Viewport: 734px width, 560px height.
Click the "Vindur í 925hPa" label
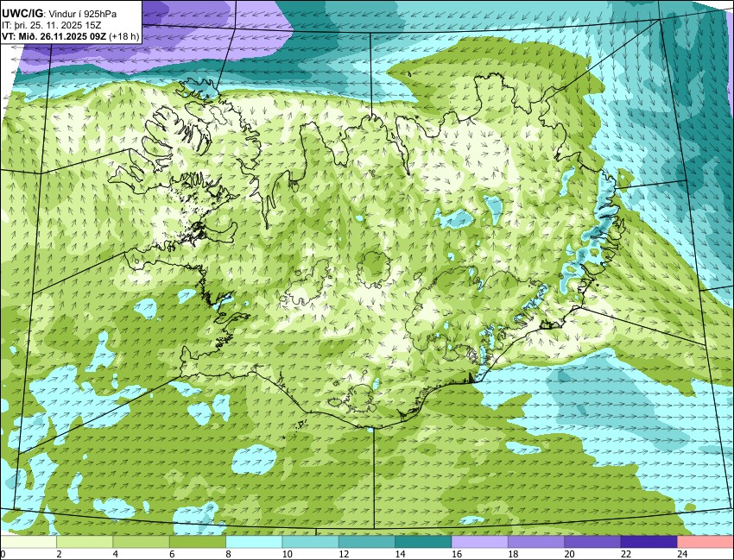tap(83, 14)
